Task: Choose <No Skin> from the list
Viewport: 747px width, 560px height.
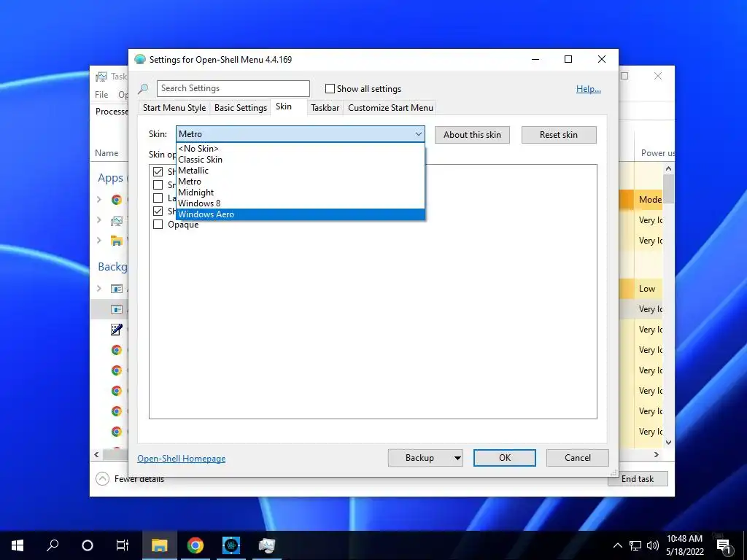Action: tap(300, 149)
